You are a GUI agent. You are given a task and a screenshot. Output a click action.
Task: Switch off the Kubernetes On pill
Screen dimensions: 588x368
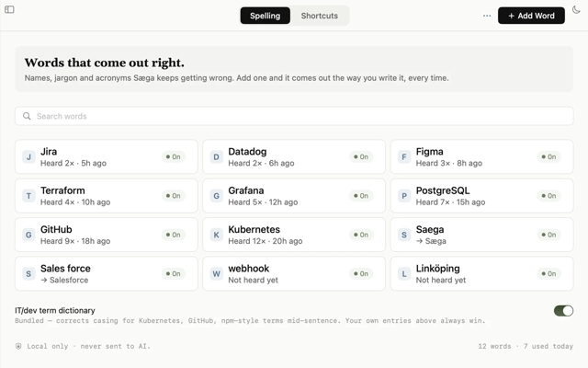coord(361,236)
